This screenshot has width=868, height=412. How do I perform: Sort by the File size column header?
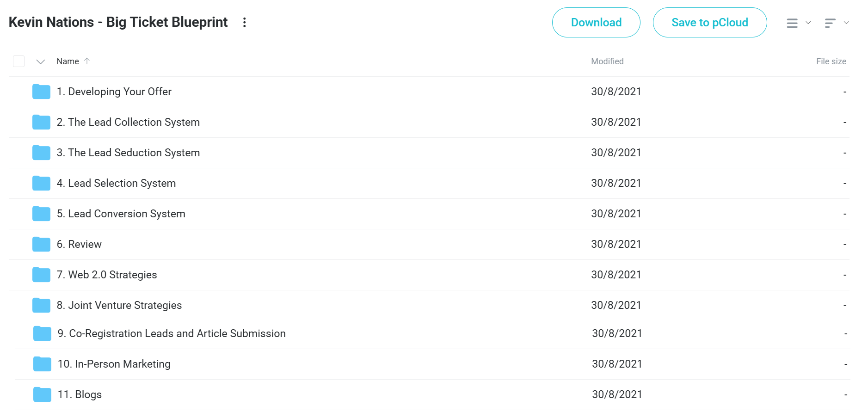point(831,61)
